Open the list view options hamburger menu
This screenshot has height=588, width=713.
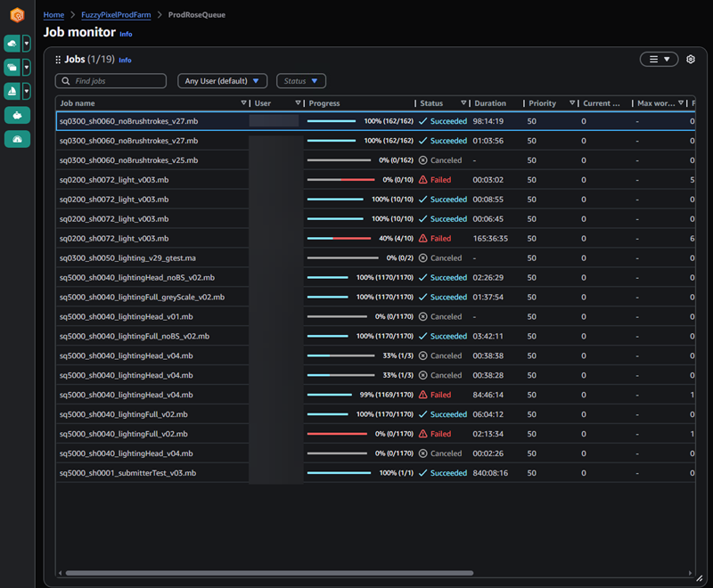coord(659,59)
